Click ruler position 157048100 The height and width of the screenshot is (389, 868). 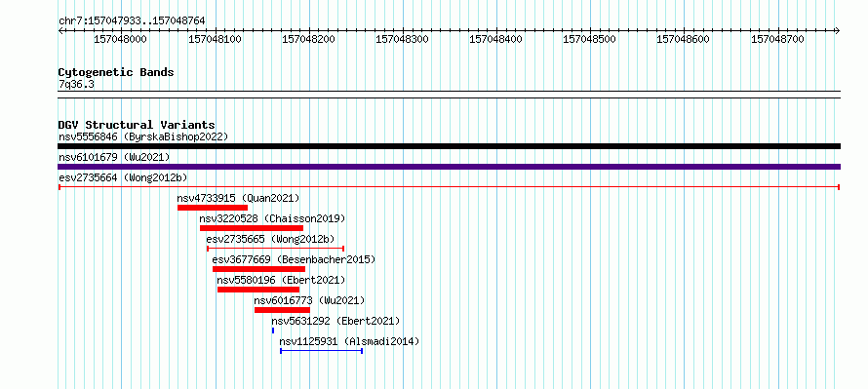[215, 39]
